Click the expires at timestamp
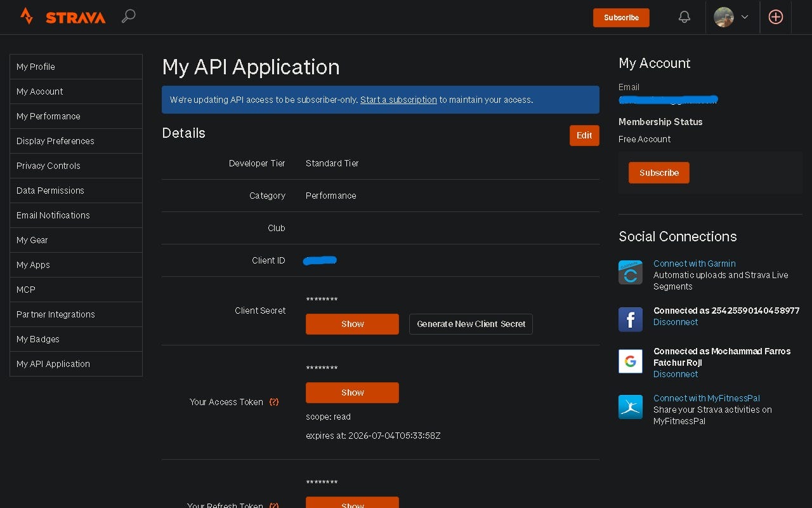The width and height of the screenshot is (812, 508). click(x=373, y=436)
